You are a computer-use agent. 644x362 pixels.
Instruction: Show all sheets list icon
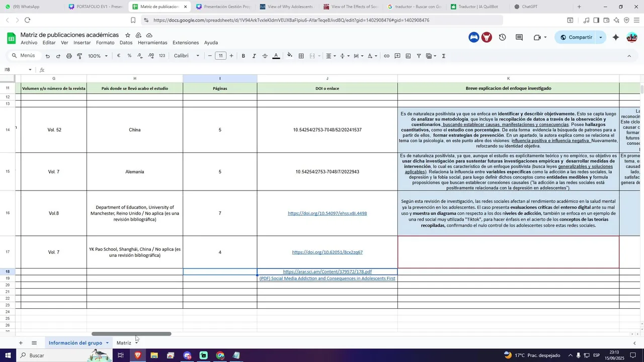[34, 343]
